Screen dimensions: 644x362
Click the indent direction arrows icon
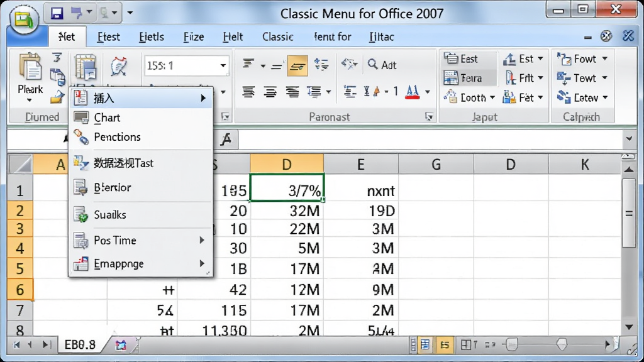[350, 65]
